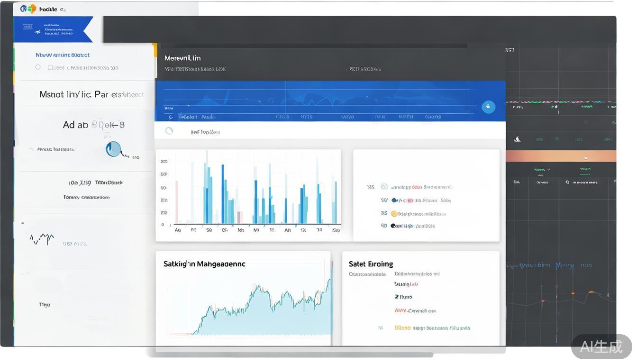Switch to the 'Merevni Lim' header tab
This screenshot has width=637, height=364.
(182, 58)
